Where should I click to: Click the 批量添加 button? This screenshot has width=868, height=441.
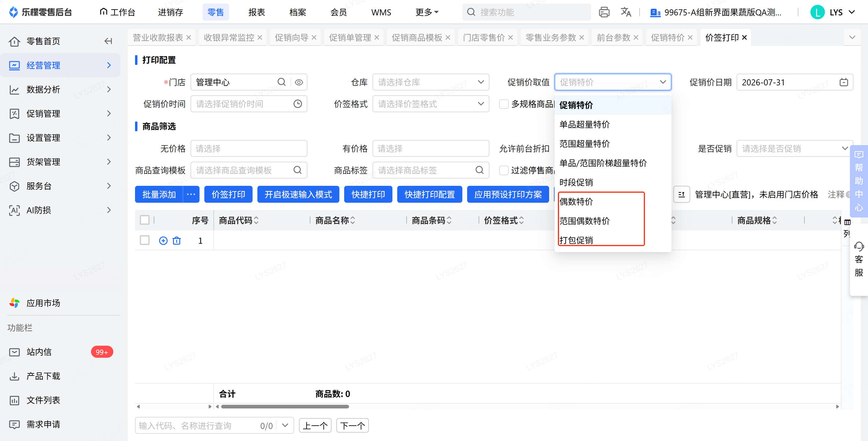tap(159, 195)
